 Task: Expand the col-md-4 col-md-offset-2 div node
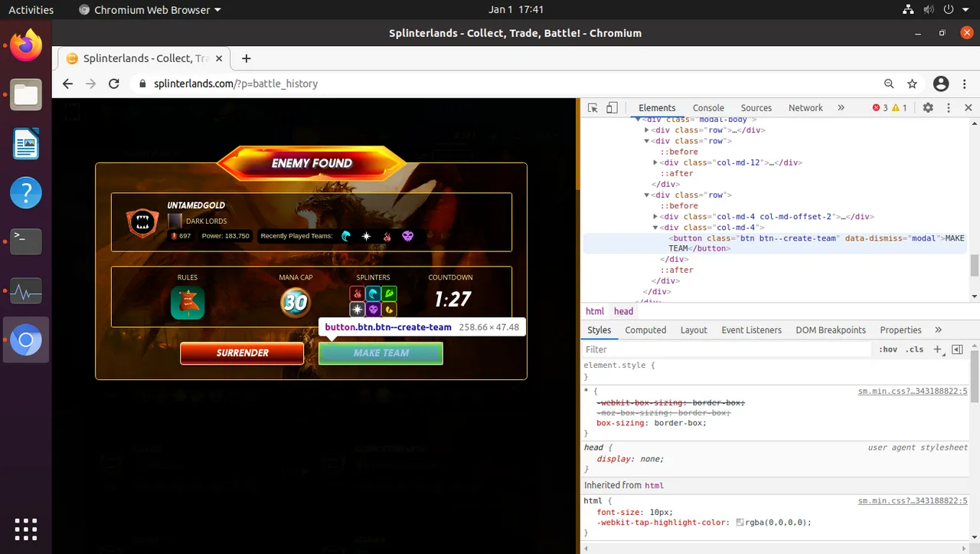point(655,217)
